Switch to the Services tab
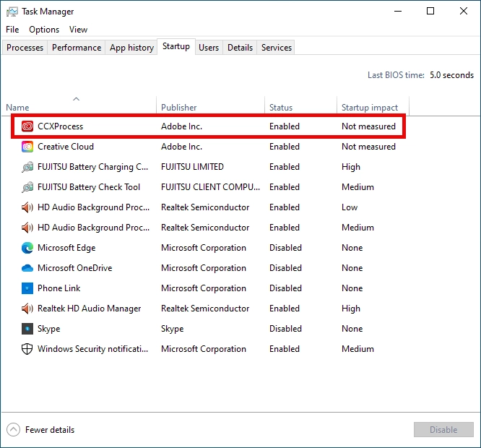481x448 pixels. 277,48
